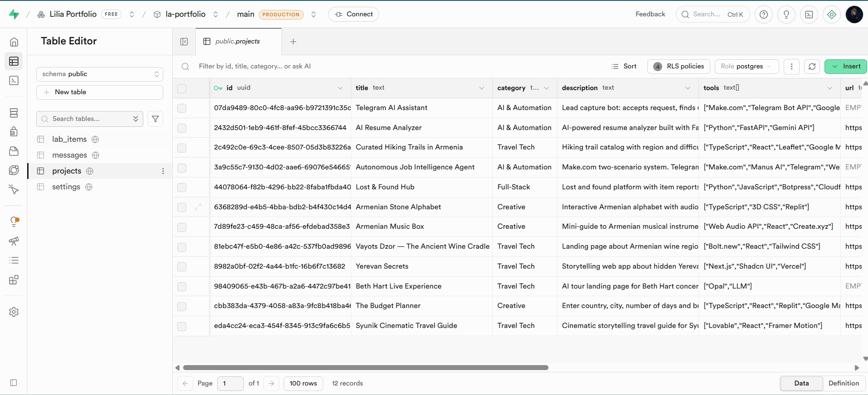Open the description column header menu
The width and height of the screenshot is (868, 395).
click(688, 88)
